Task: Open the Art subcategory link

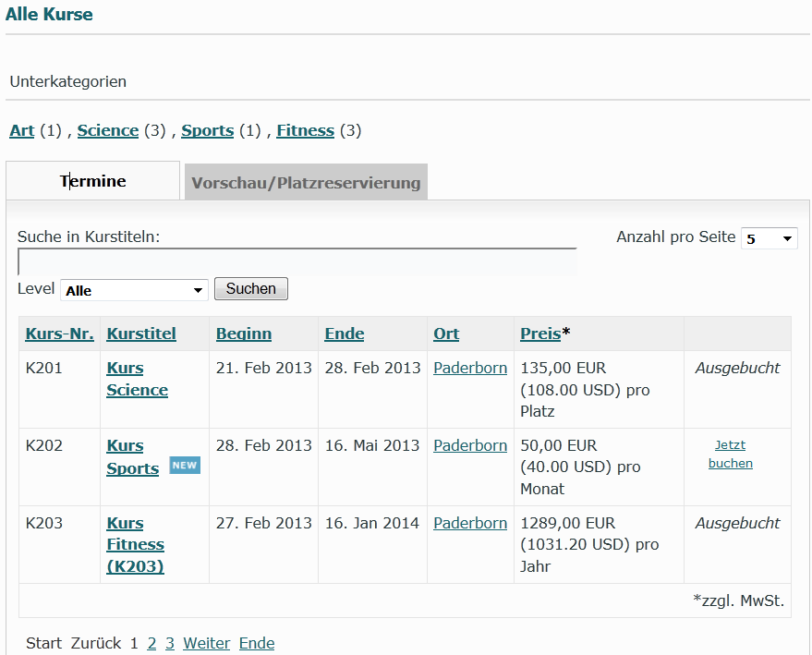Action: click(22, 130)
